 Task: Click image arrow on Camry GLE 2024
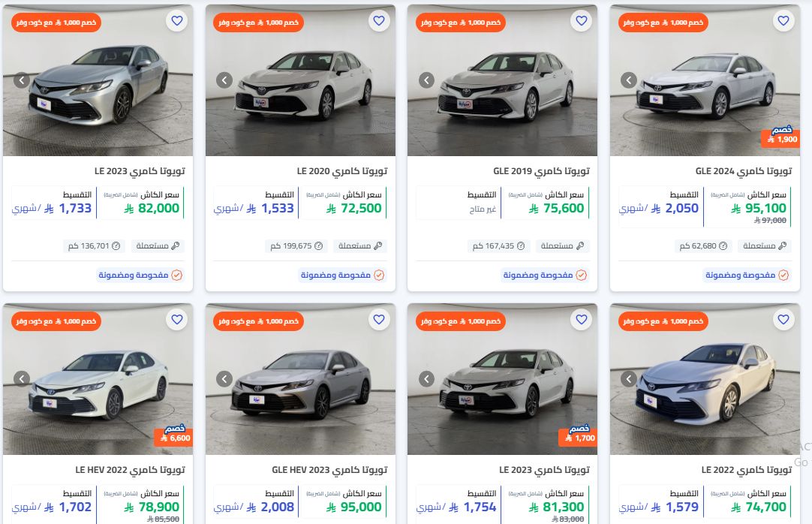click(629, 80)
